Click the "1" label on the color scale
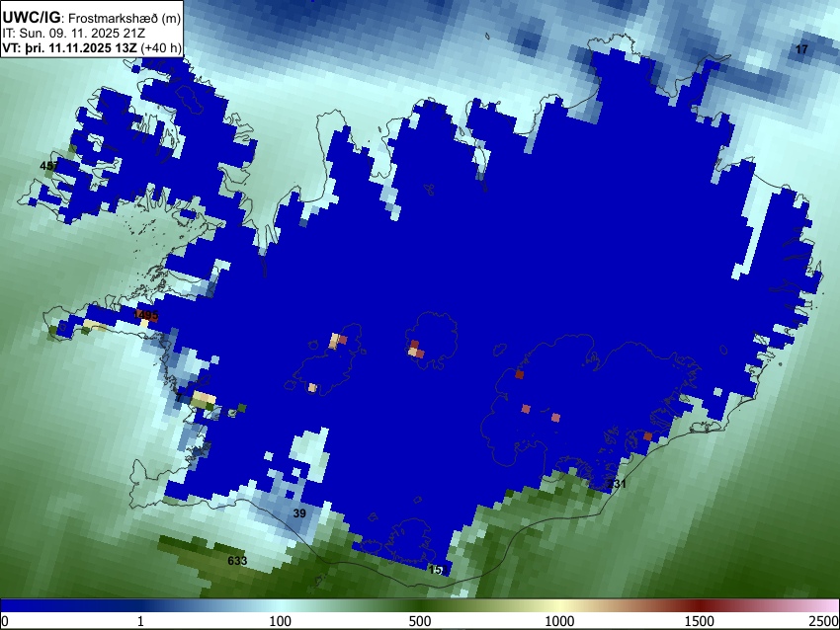 click(140, 621)
